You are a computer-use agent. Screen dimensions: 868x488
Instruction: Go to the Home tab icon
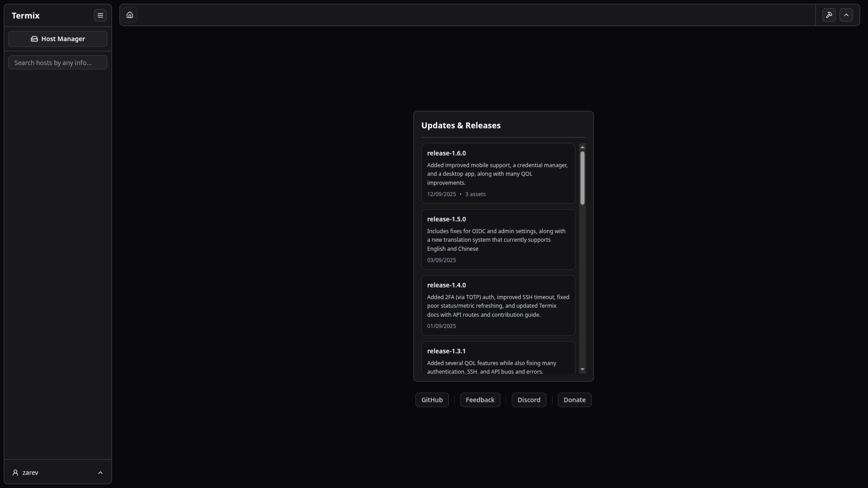tap(130, 15)
